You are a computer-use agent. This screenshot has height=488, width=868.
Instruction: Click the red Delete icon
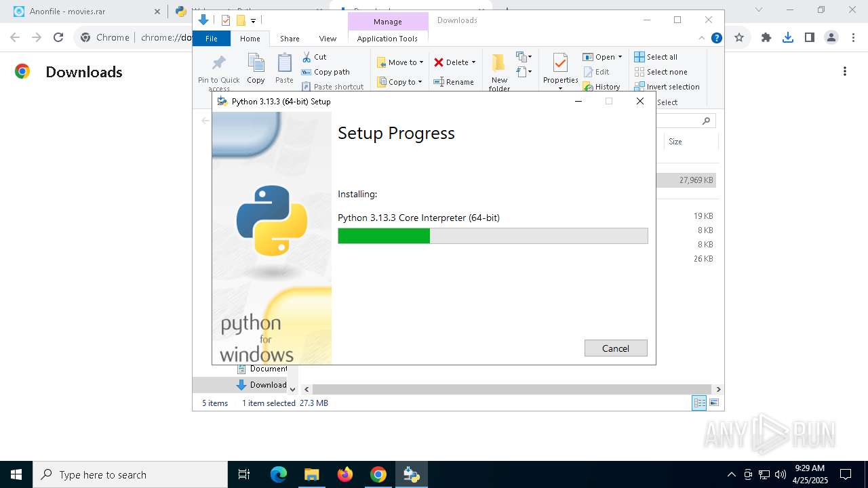[439, 62]
